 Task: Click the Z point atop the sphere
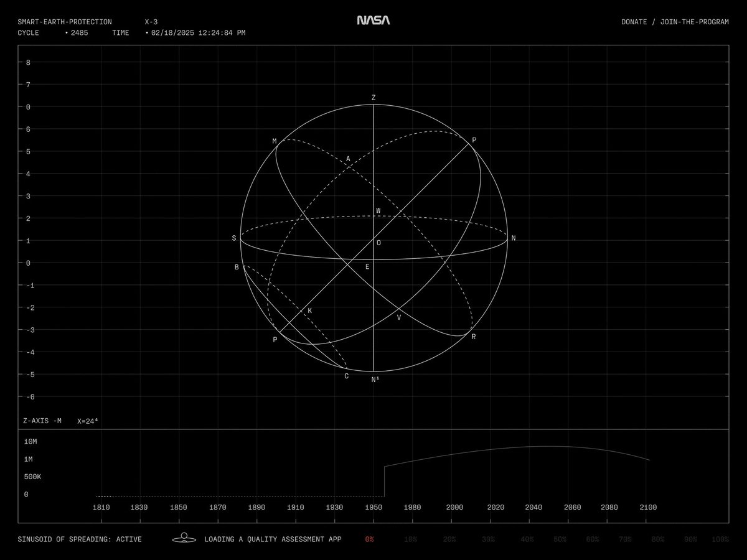(x=374, y=98)
